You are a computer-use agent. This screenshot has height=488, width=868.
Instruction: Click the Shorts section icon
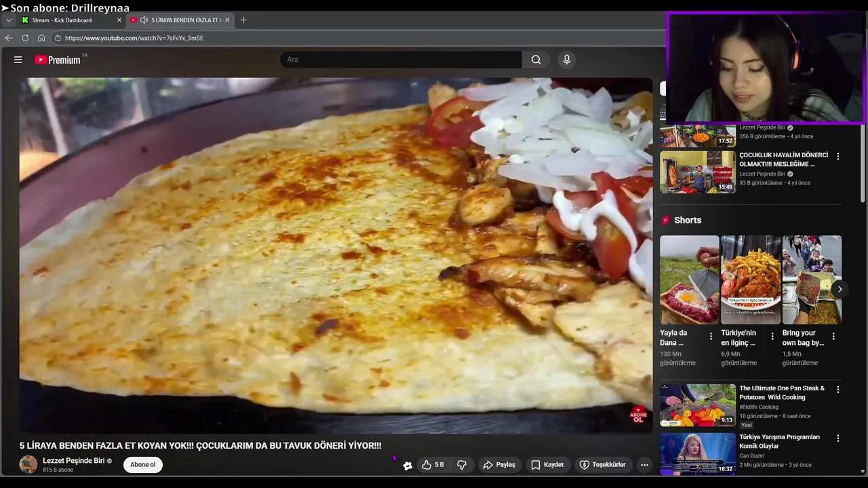pos(665,220)
